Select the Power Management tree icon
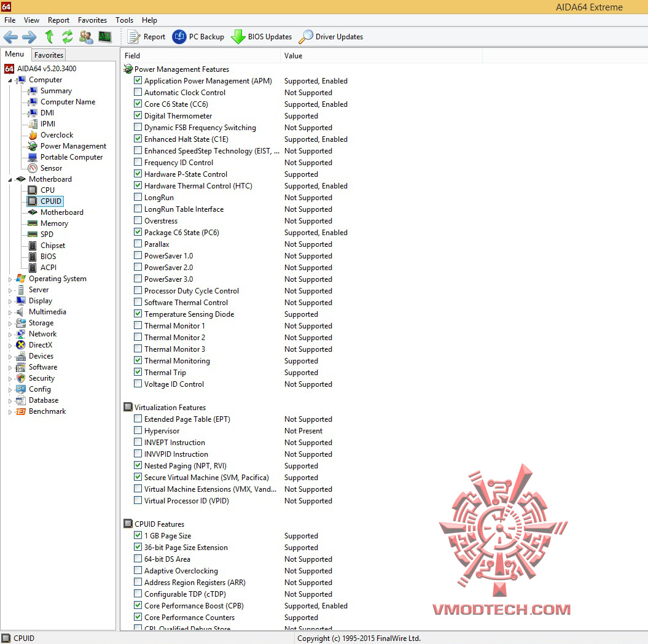The width and height of the screenshot is (648, 644). point(33,146)
